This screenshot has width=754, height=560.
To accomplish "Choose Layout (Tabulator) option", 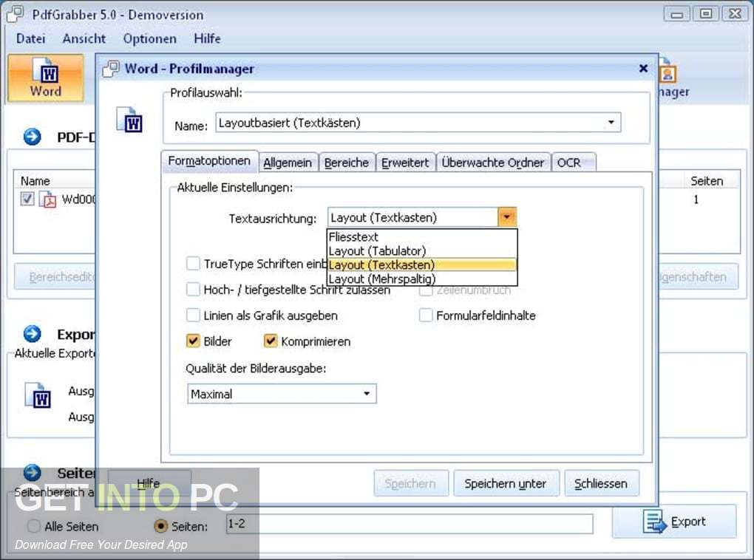I will coord(421,251).
